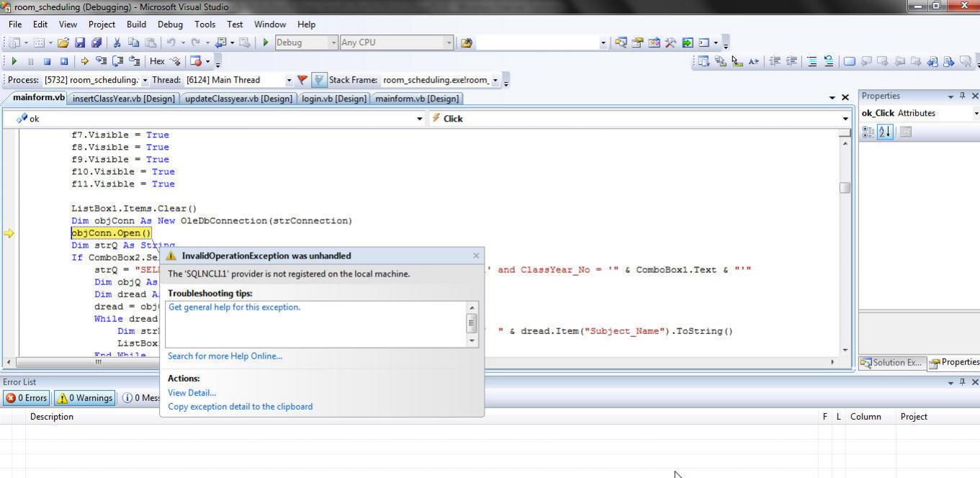980x478 pixels.
Task: Open the File menu
Action: coord(15,24)
